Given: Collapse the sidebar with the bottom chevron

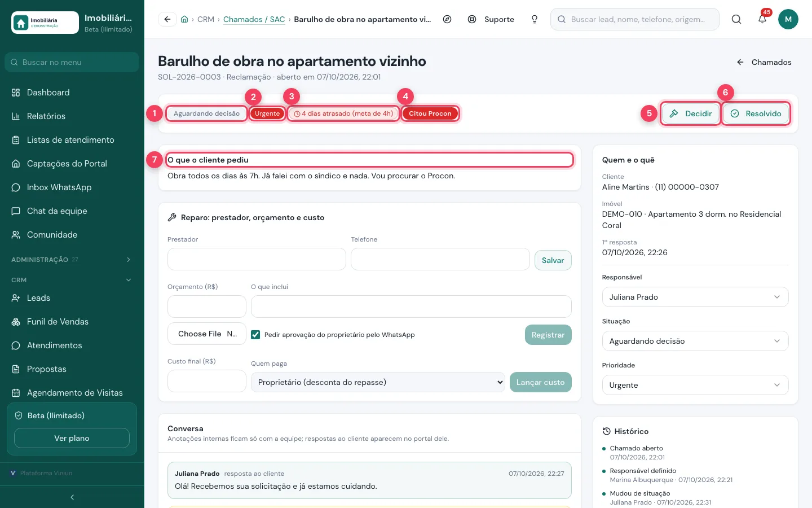Looking at the screenshot, I should 72,497.
